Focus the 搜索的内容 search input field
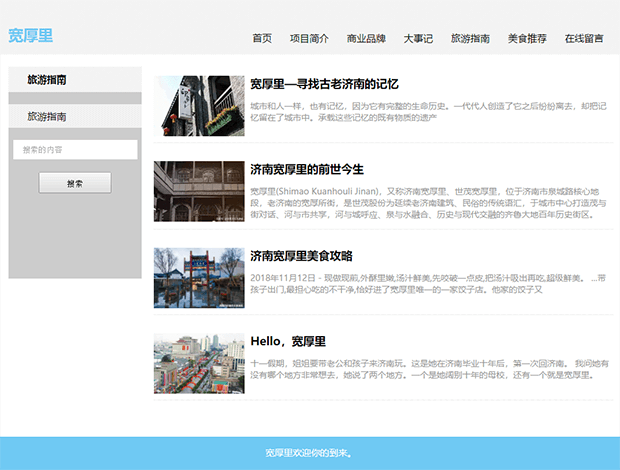Screen dimensions: 620x470 point(75,150)
